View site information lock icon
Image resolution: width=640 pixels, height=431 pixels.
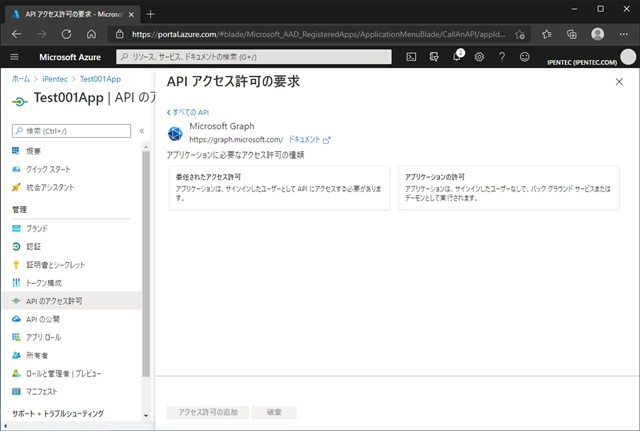120,34
